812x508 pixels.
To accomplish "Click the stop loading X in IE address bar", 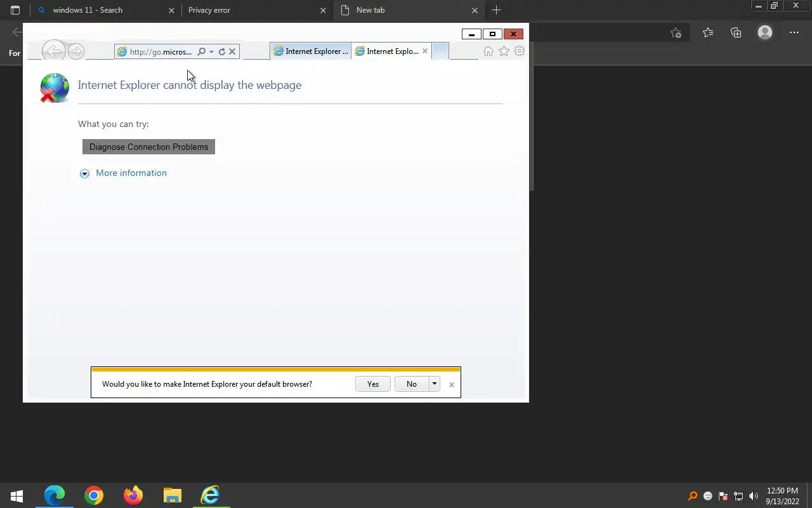I will click(x=232, y=51).
